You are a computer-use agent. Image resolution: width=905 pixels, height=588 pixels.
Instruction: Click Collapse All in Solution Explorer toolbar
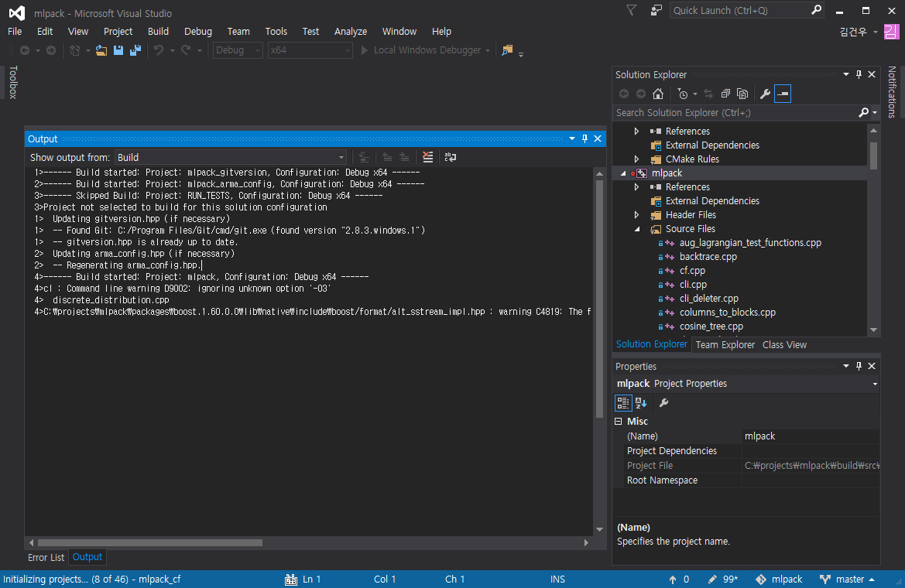725,94
